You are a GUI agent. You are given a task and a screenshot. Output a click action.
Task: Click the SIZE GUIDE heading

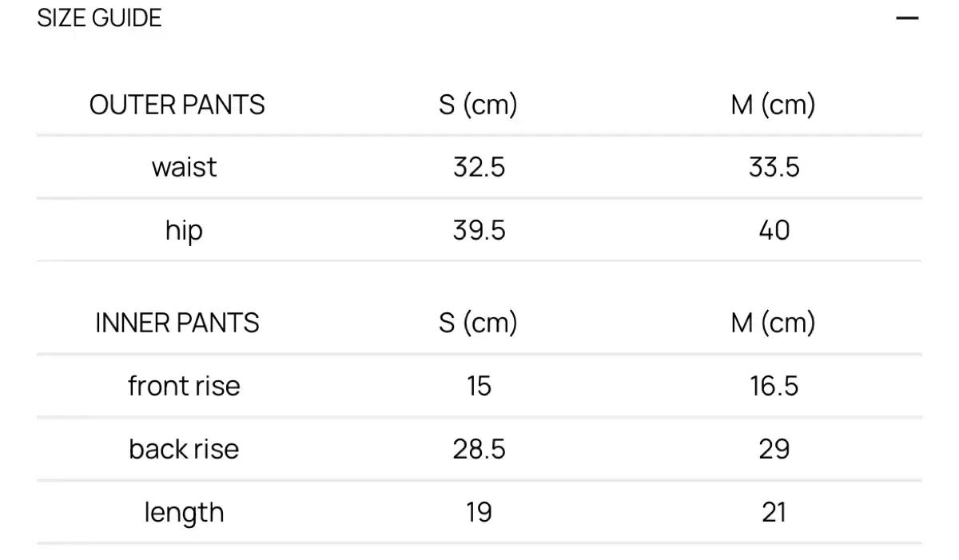99,18
